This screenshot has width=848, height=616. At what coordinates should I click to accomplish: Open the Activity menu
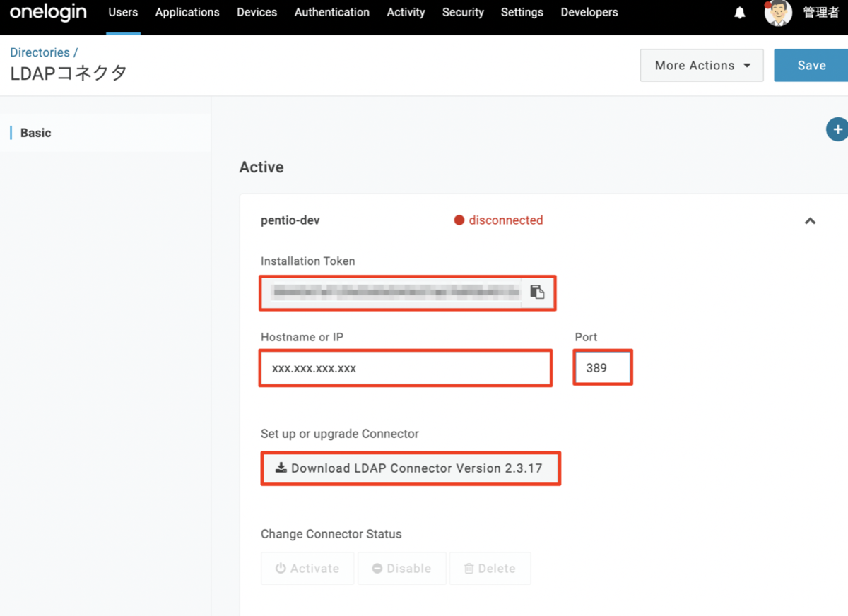click(406, 13)
